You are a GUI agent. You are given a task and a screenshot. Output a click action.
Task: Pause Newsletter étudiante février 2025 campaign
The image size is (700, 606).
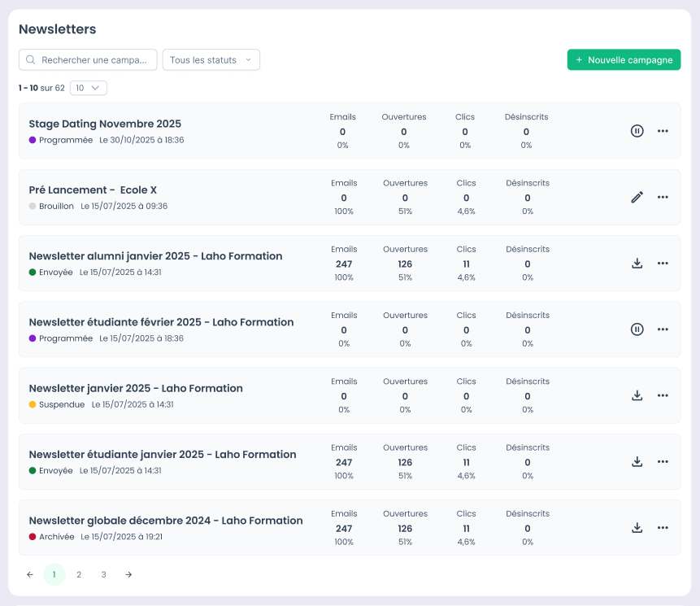coord(637,329)
